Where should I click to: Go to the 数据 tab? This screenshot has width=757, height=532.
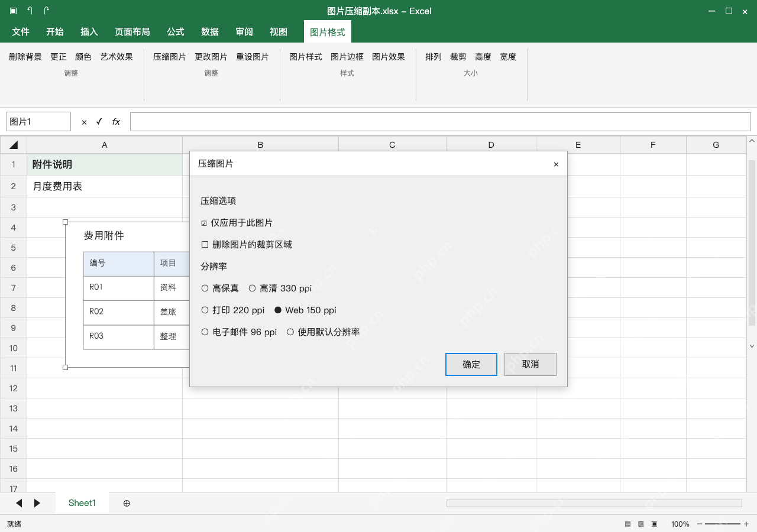pyautogui.click(x=210, y=32)
